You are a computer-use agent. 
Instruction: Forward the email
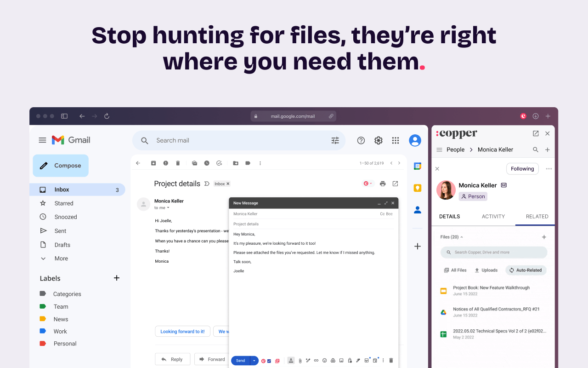(x=211, y=359)
